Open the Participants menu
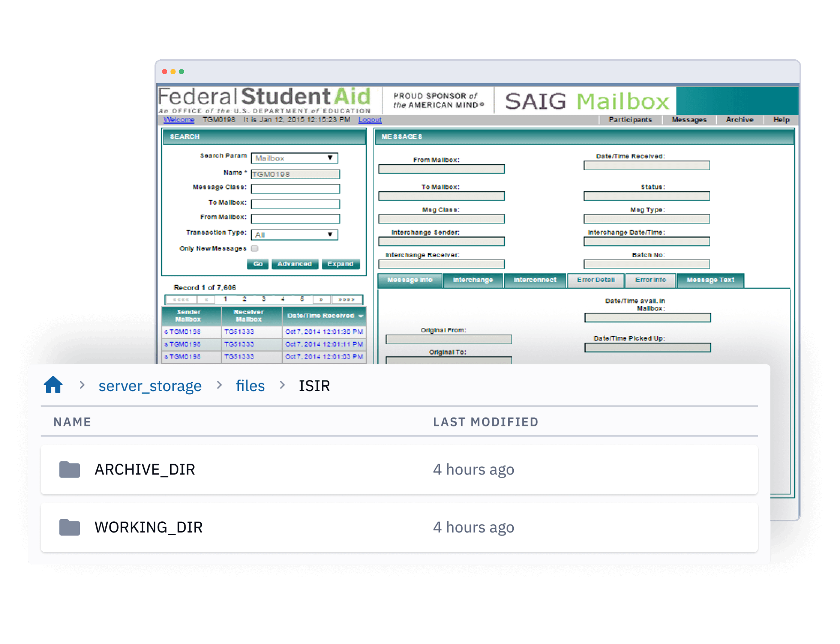The image size is (840, 644). (x=630, y=120)
